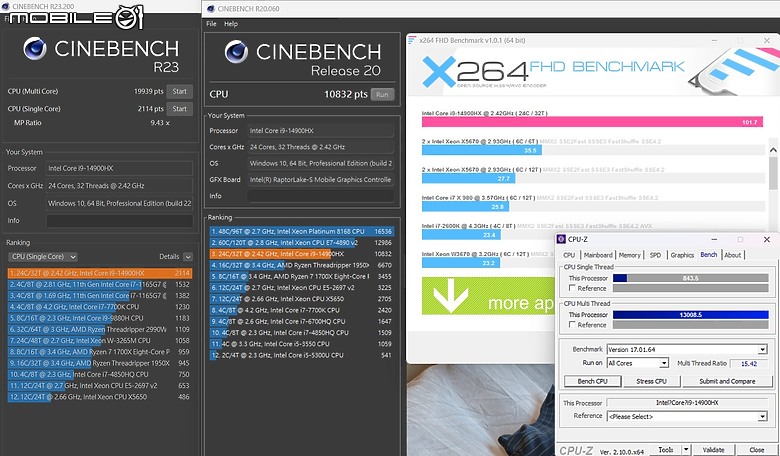This screenshot has height=456, width=780.
Task: Select Core i5-5300U row in R20 ranking
Action: 301,355
